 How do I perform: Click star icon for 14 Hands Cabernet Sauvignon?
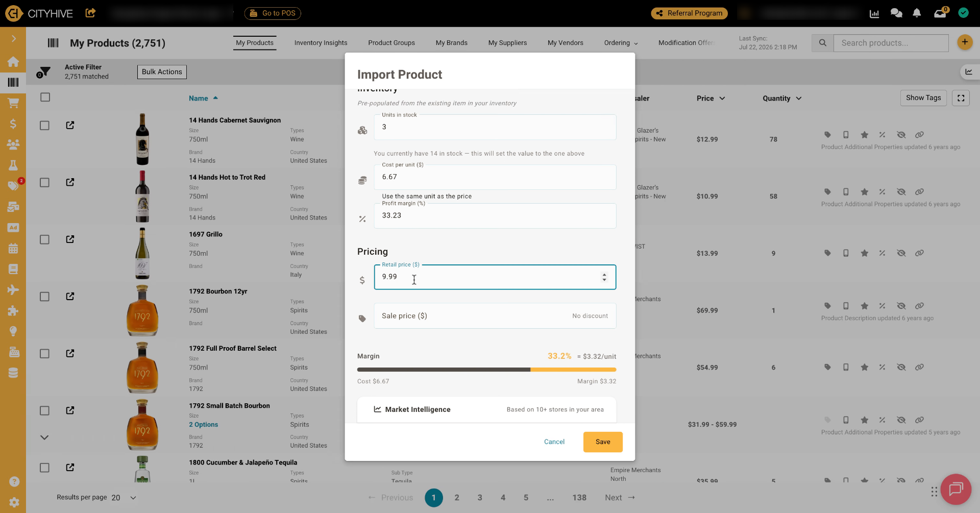864,135
